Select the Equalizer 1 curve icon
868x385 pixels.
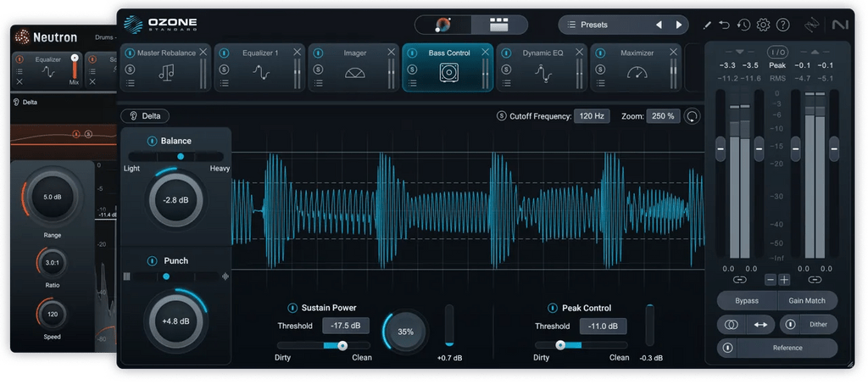261,73
